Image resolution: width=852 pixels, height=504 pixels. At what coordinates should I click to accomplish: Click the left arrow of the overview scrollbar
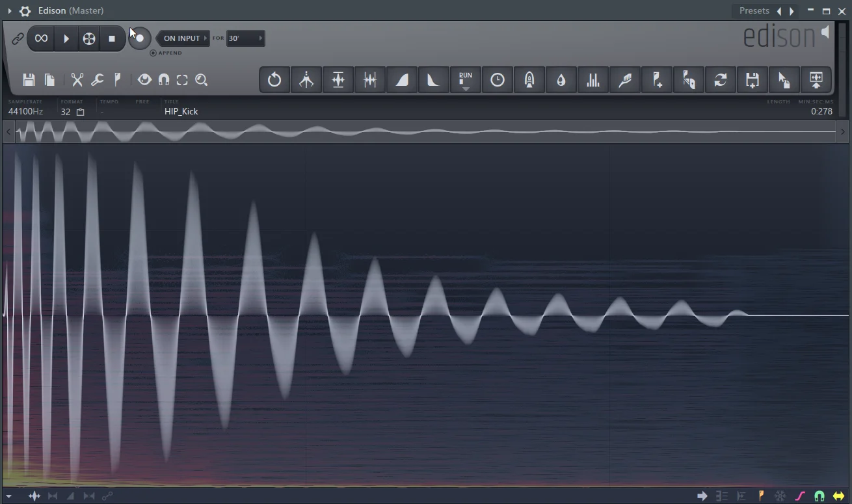click(x=8, y=132)
